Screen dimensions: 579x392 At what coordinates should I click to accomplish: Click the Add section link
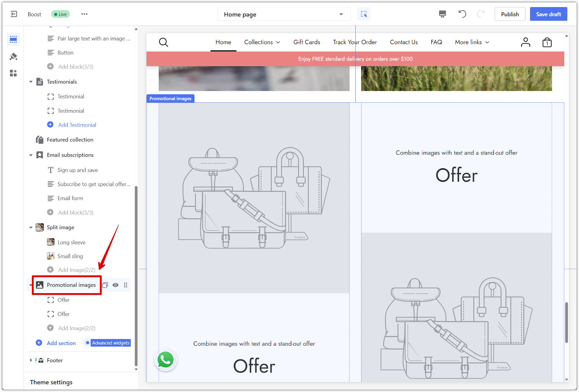pos(61,343)
